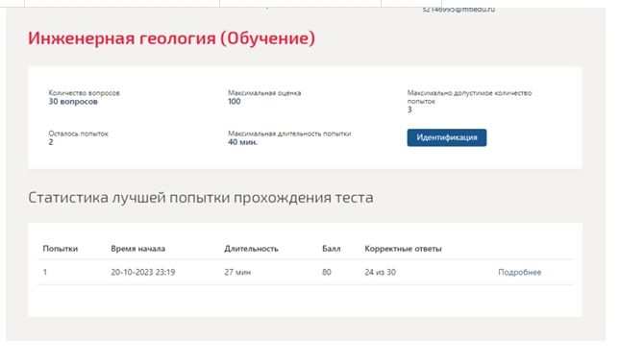Click the Попытки column header
Screen dimensions: 620x364
point(61,249)
